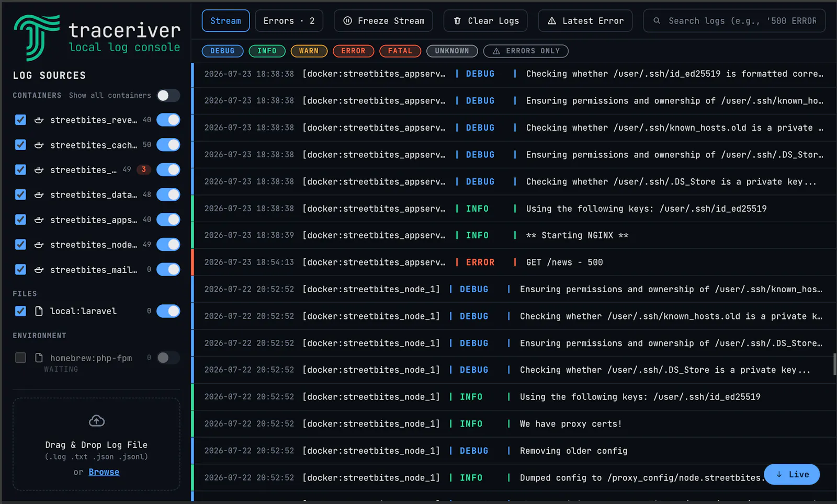The image size is (837, 504).
Task: Turn off streetbites_node stream switch
Action: coord(168,244)
